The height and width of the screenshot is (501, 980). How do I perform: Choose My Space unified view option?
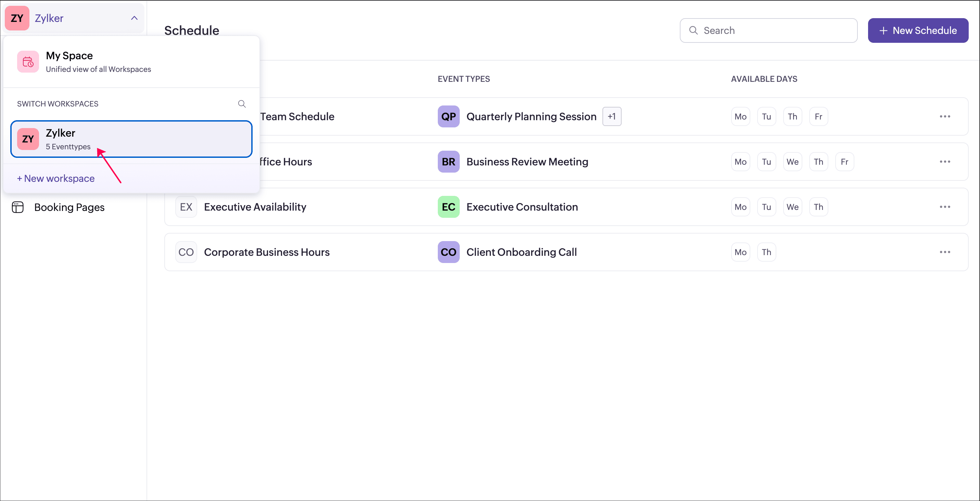pyautogui.click(x=98, y=62)
